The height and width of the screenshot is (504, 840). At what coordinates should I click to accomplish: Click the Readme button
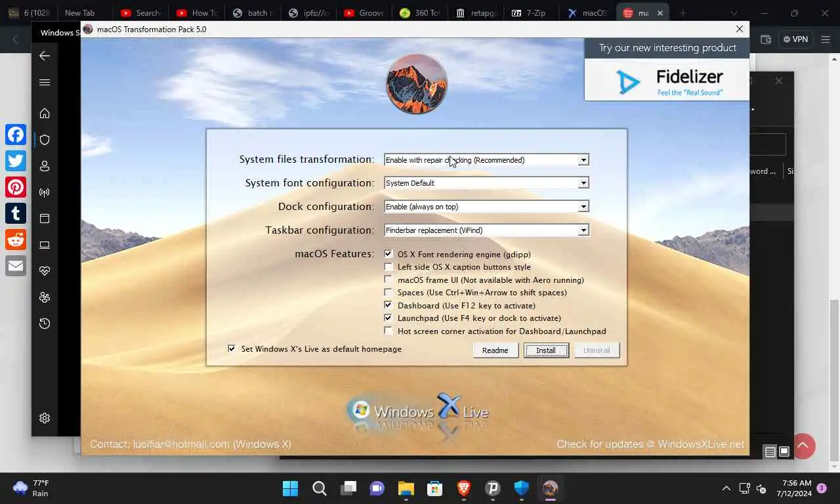(495, 350)
